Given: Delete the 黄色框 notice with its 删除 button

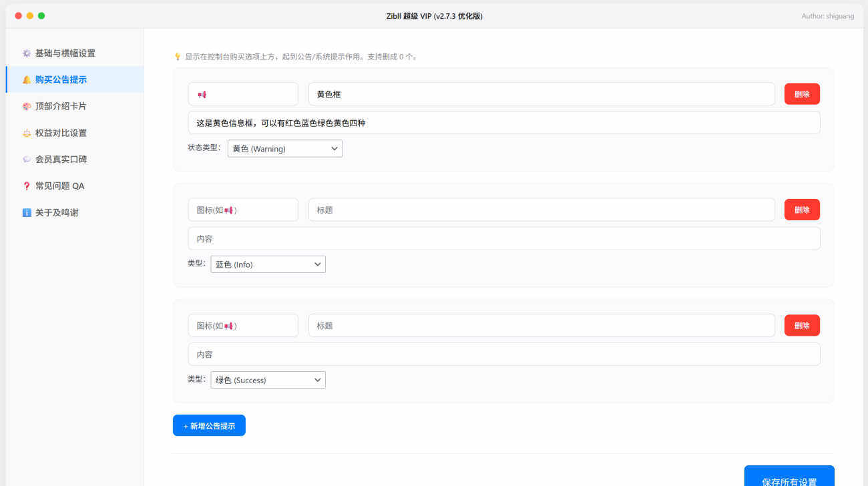Looking at the screenshot, I should click(802, 94).
